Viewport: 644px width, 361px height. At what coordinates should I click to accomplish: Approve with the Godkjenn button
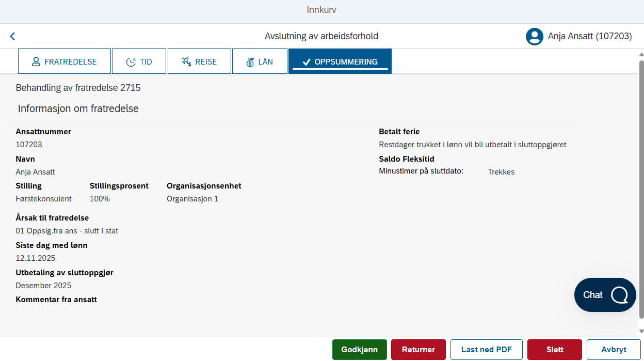pos(360,350)
